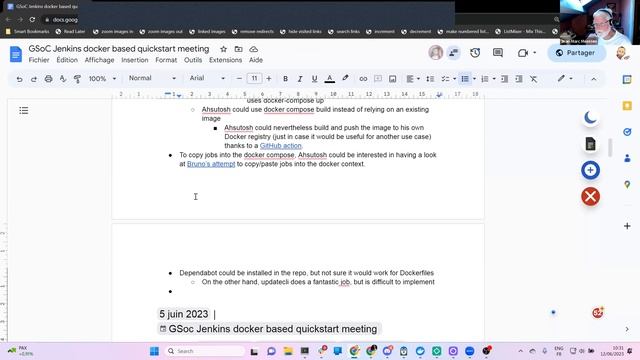Decrease font size with minus
This screenshot has width=640, height=360.
point(239,78)
